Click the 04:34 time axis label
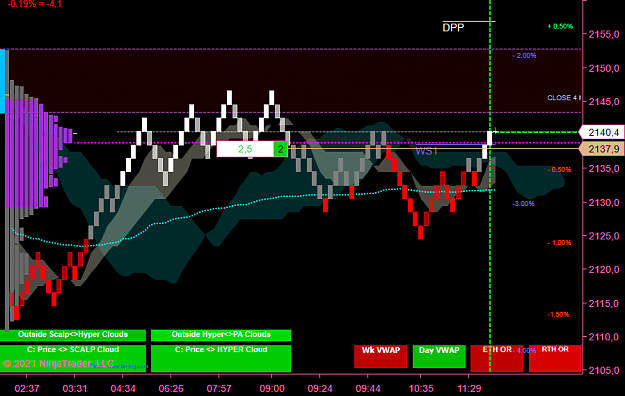Screen dimensions: 625x396 click(123, 388)
